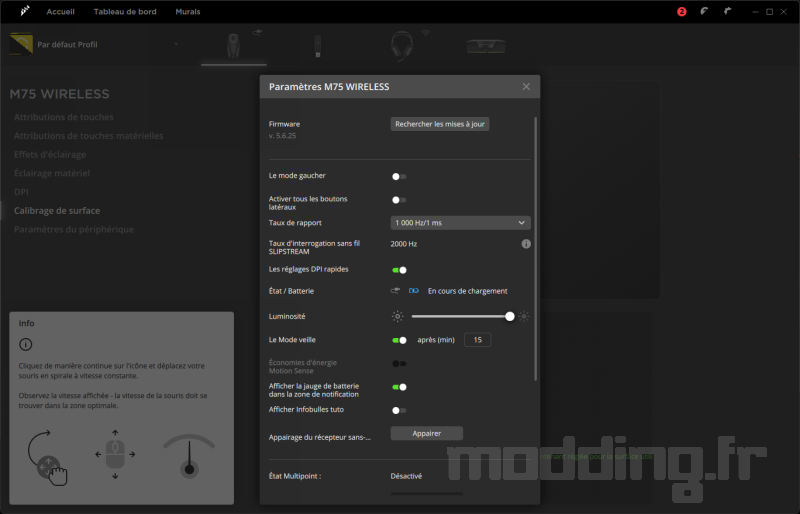Click the Info panel circle icon
The width and height of the screenshot is (800, 514).
[x=26, y=345]
